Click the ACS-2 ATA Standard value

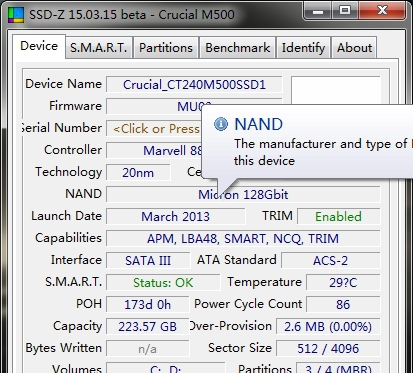(331, 261)
